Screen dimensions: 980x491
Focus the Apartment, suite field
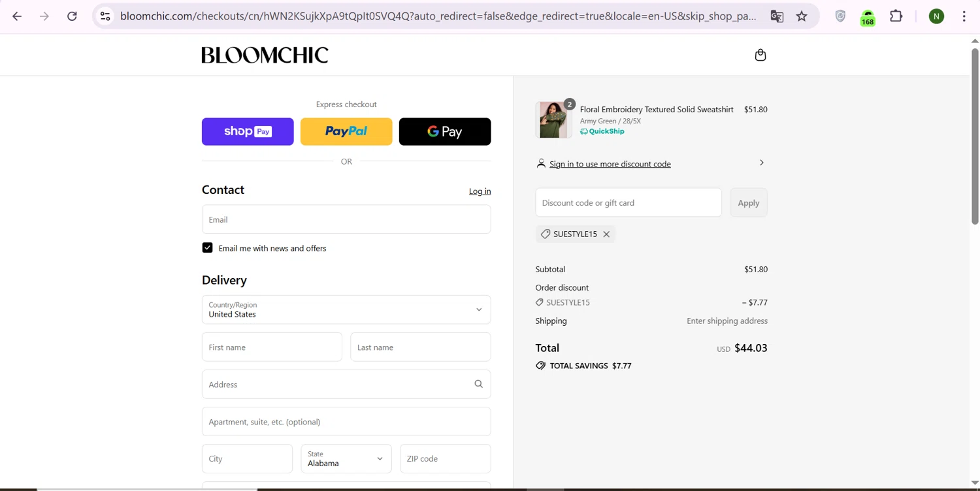(x=346, y=421)
